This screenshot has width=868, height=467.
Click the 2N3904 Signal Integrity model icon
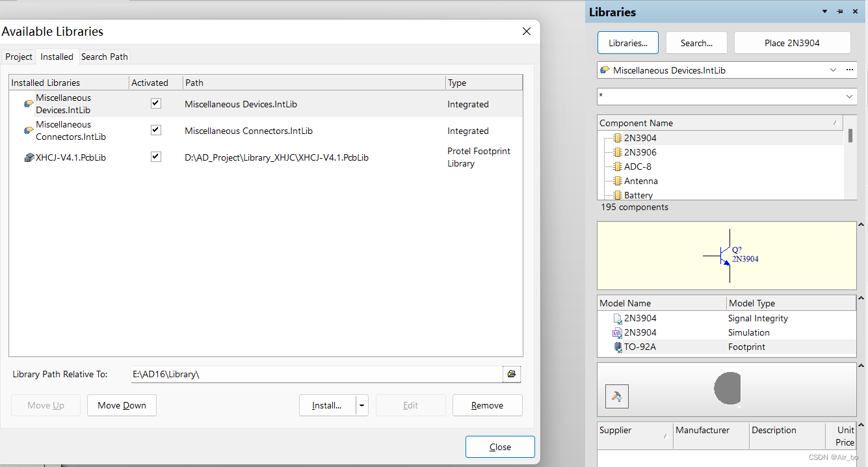tap(617, 319)
